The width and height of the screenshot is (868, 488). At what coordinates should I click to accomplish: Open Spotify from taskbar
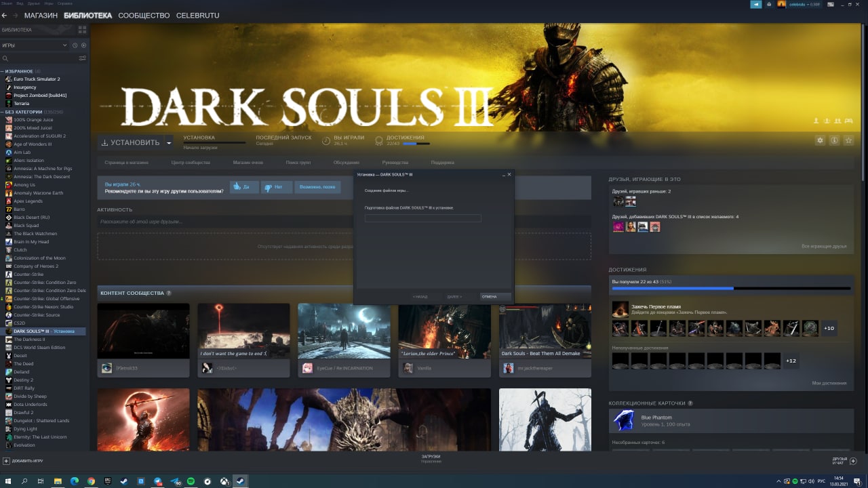pos(191,481)
